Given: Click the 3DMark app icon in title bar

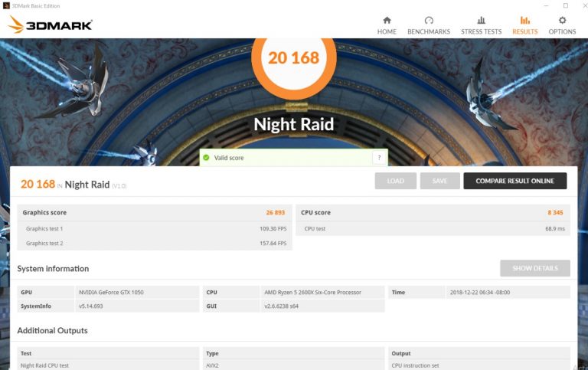Looking at the screenshot, I should 7,5.
